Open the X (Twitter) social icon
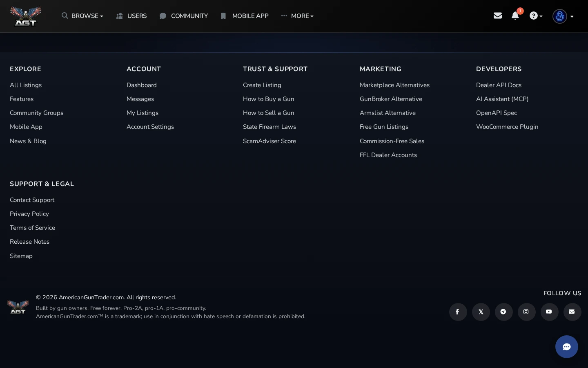Viewport: 588px width, 368px height. (x=481, y=312)
